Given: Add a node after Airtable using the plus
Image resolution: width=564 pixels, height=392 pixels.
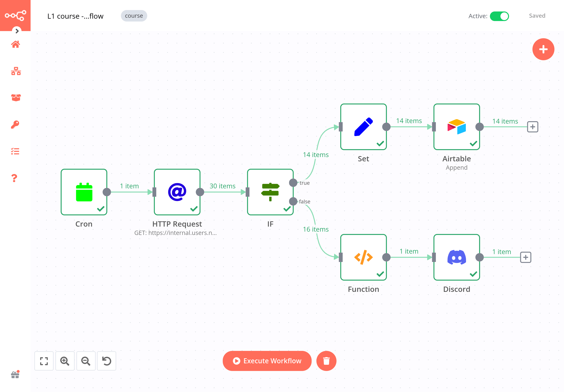Looking at the screenshot, I should click(x=532, y=127).
